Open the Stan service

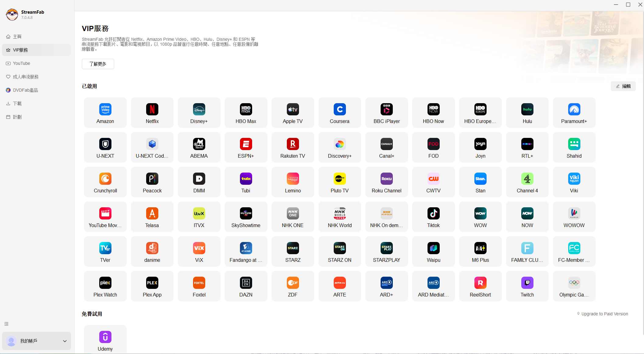(x=480, y=182)
